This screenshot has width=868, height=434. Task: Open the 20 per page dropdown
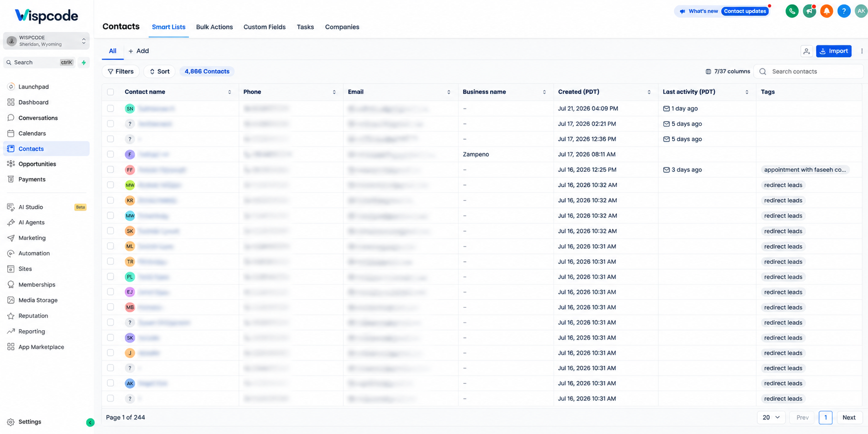coord(771,417)
